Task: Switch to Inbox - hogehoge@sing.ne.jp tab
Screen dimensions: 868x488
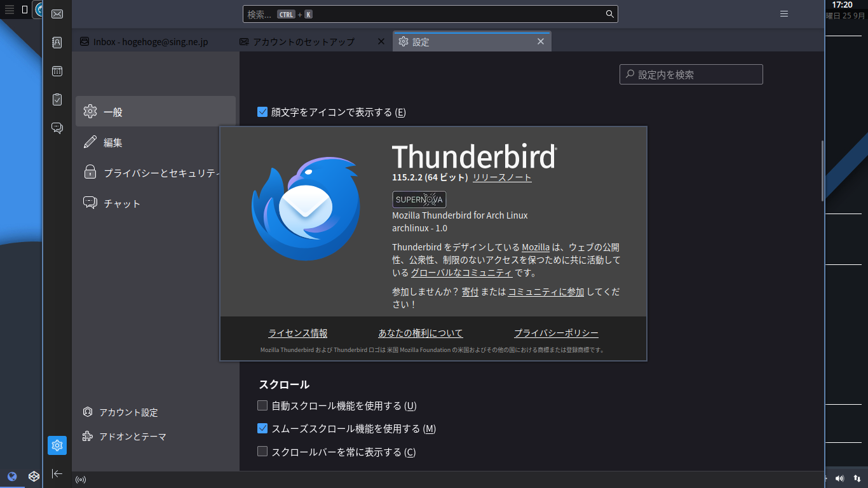Action: 152,41
